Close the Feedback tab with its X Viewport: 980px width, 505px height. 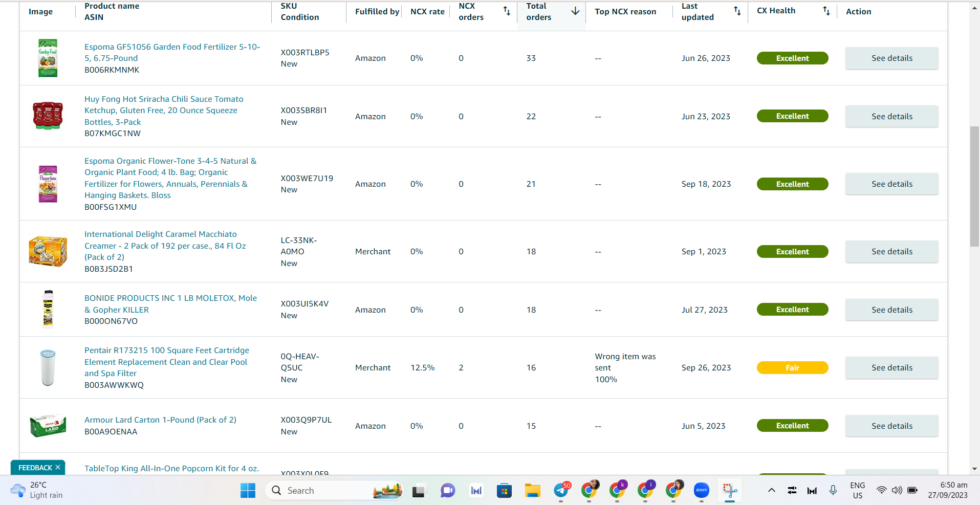pyautogui.click(x=58, y=467)
